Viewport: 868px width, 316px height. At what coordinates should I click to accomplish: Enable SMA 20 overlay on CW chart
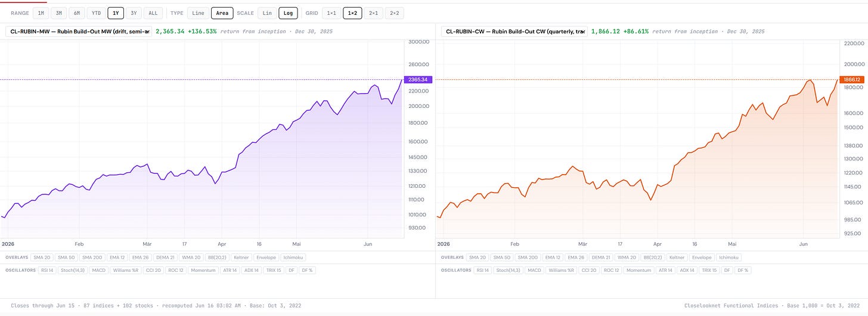click(x=478, y=258)
